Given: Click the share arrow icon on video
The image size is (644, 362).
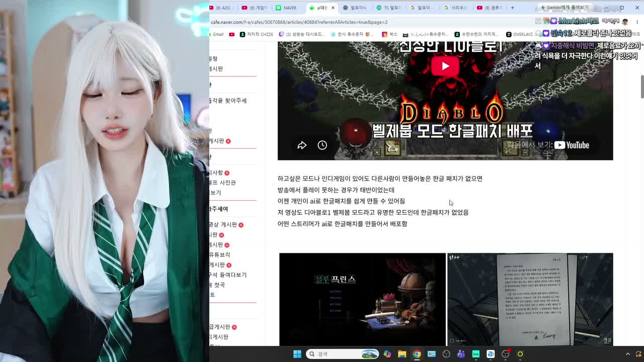Looking at the screenshot, I should [302, 145].
